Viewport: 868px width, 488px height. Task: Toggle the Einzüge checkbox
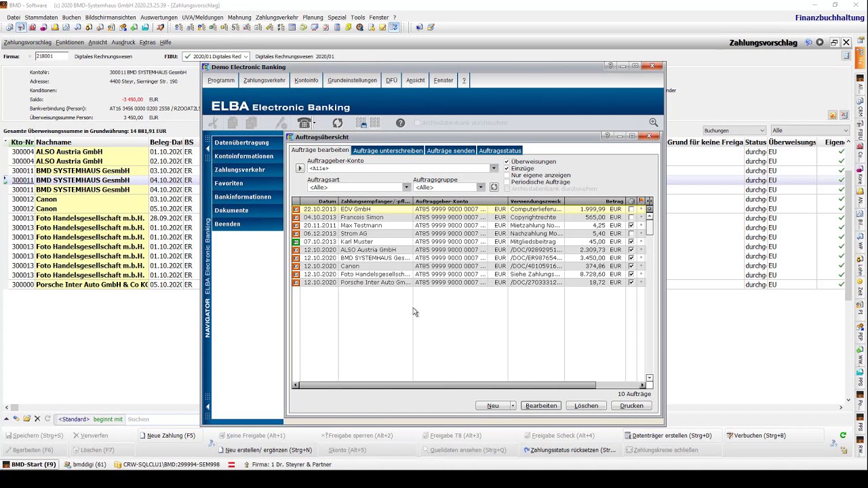tap(507, 168)
